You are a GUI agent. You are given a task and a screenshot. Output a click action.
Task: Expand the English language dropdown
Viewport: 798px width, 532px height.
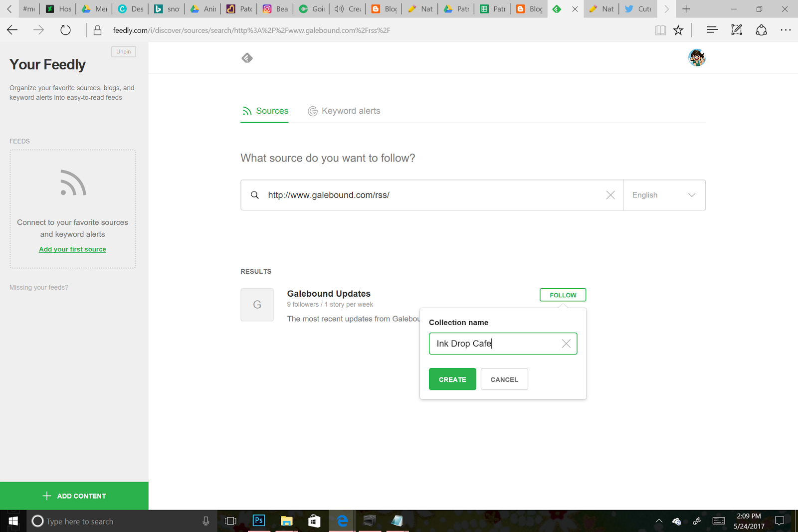coord(664,195)
